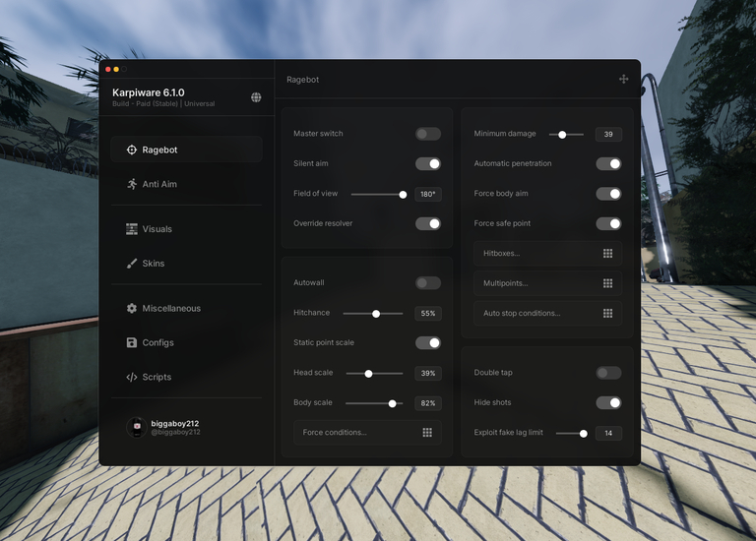The image size is (756, 541).
Task: Disable Force body aim toggle
Action: pyautogui.click(x=608, y=194)
